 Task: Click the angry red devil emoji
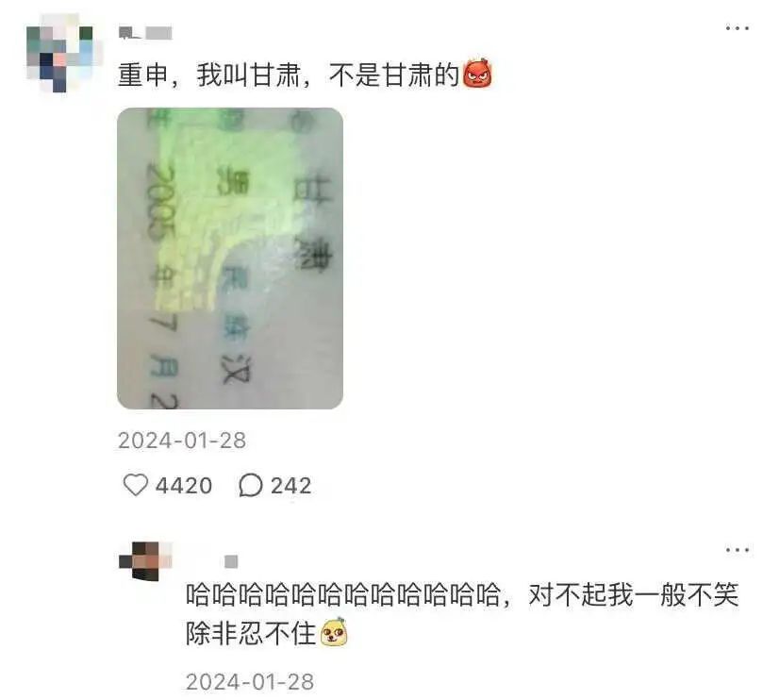pyautogui.click(x=477, y=74)
